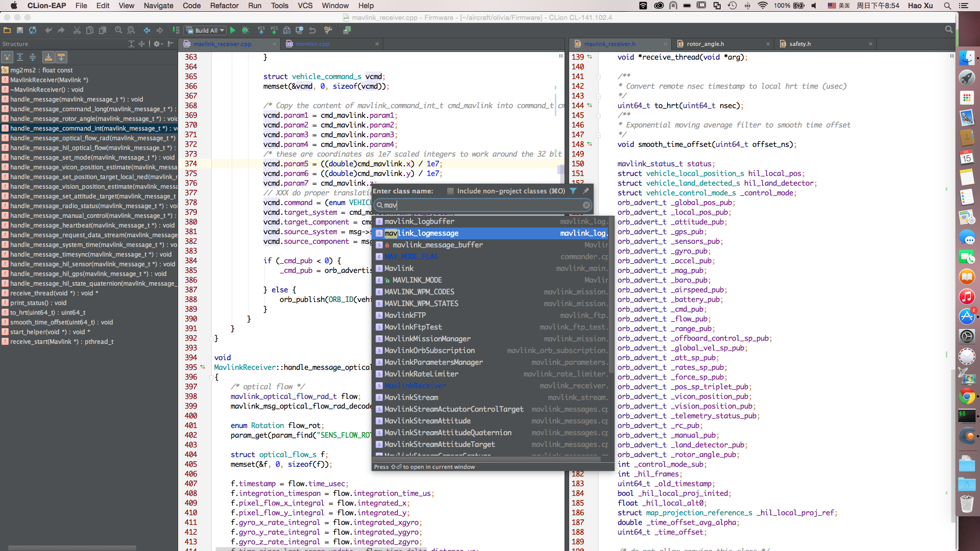This screenshot has width=980, height=551.
Task: Save all files with the save icon
Action: pyautogui.click(x=19, y=30)
